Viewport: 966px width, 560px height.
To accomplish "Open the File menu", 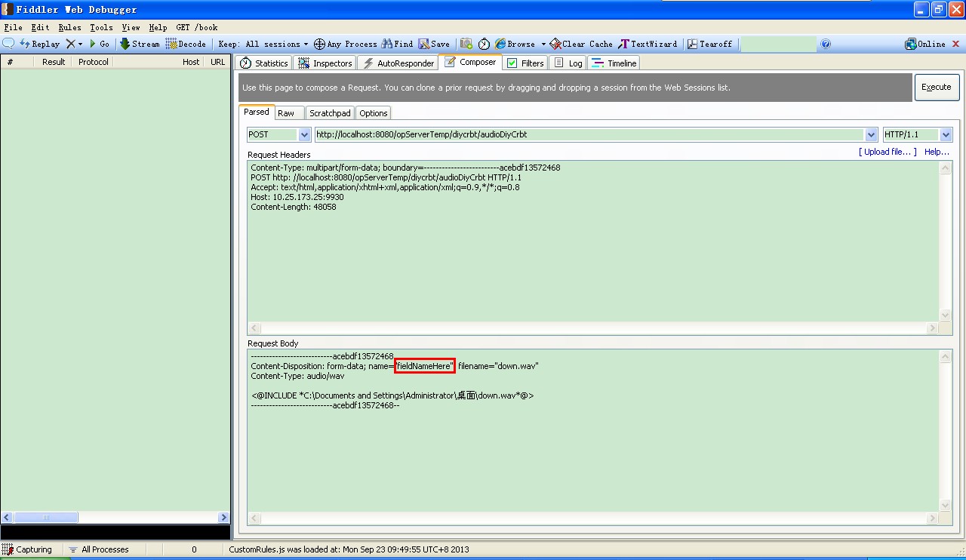I will [x=14, y=27].
